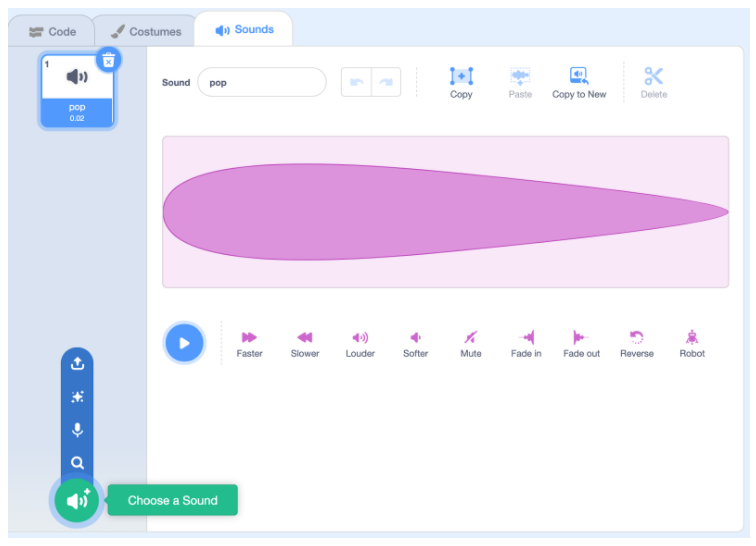Pick a surprise sound with sparkle icon

[77, 396]
